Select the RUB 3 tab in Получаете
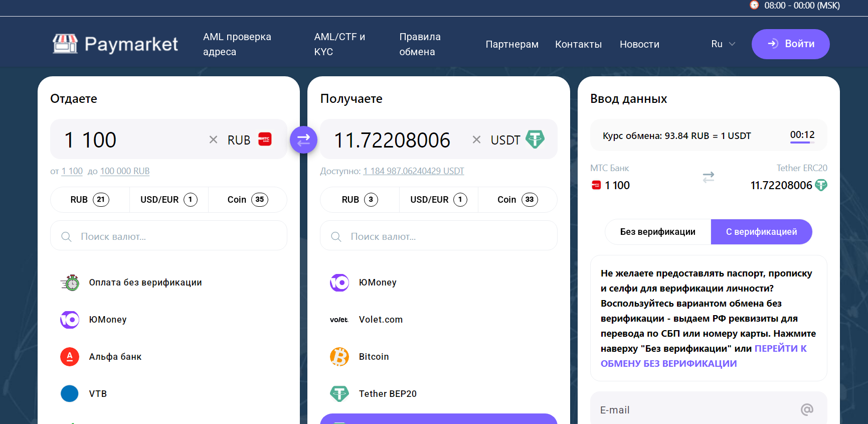The width and height of the screenshot is (868, 424). pos(360,200)
